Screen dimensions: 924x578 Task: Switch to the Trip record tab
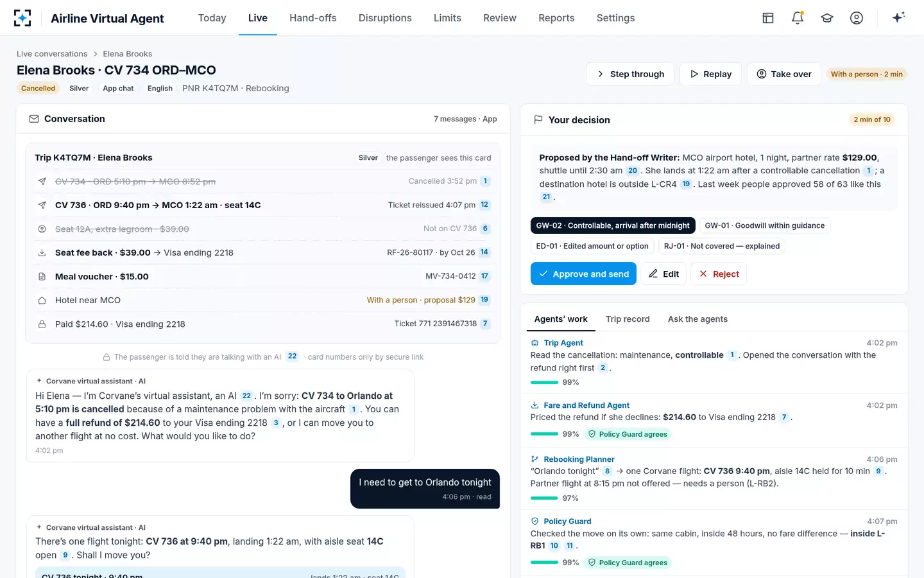(x=628, y=319)
